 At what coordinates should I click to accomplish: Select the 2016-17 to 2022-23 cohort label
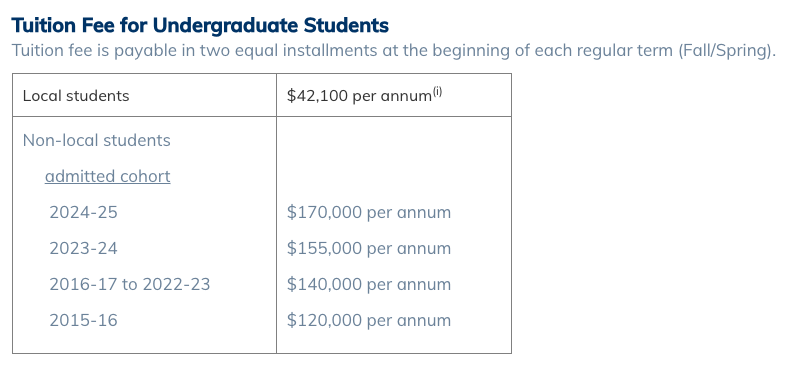click(129, 284)
